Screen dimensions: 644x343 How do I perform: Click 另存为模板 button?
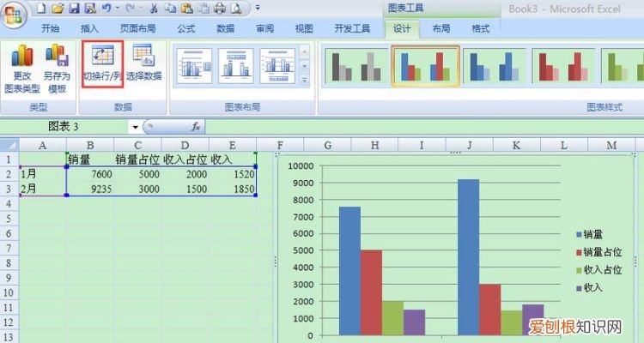[x=57, y=69]
